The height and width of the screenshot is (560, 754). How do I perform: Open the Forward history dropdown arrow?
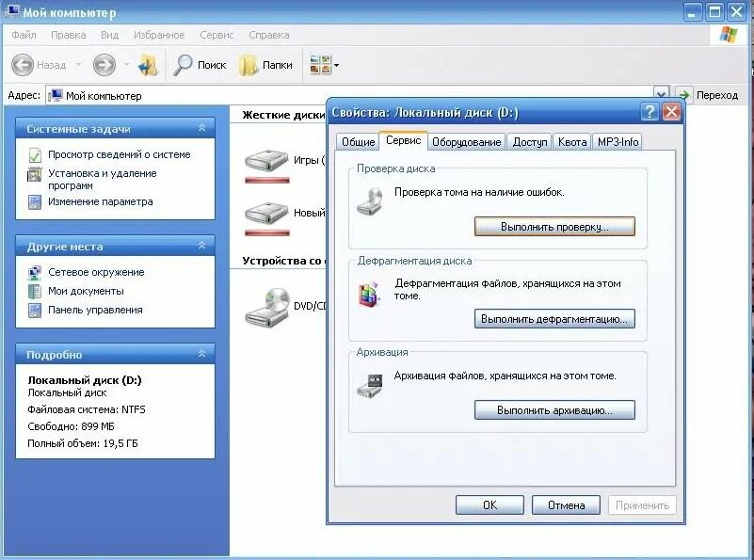point(126,64)
